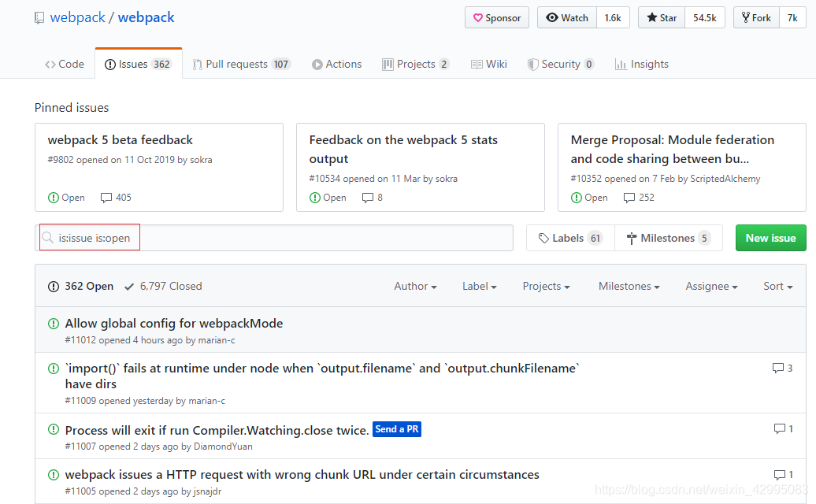Viewport: 816px width, 504px height.
Task: Click the Security shield icon
Action: tap(536, 64)
